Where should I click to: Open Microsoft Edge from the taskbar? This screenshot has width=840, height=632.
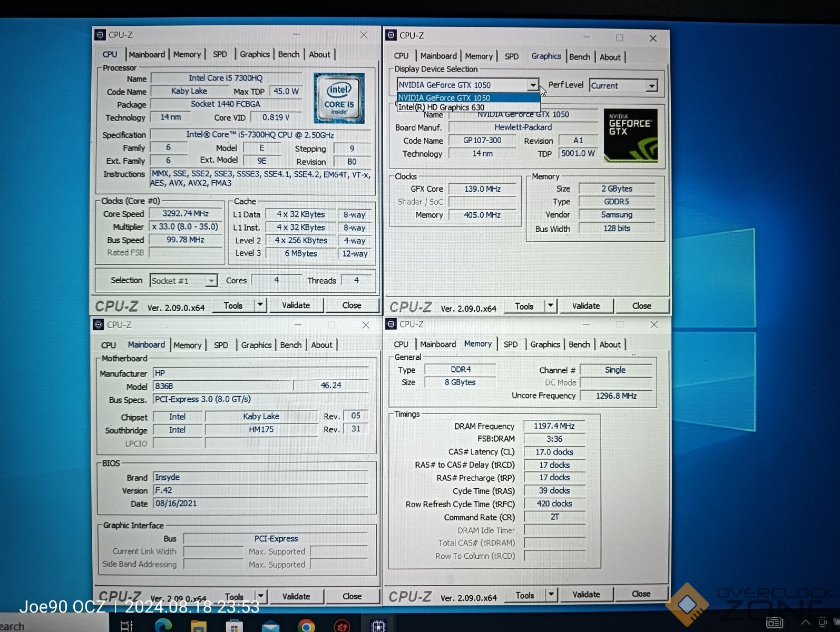(x=163, y=625)
